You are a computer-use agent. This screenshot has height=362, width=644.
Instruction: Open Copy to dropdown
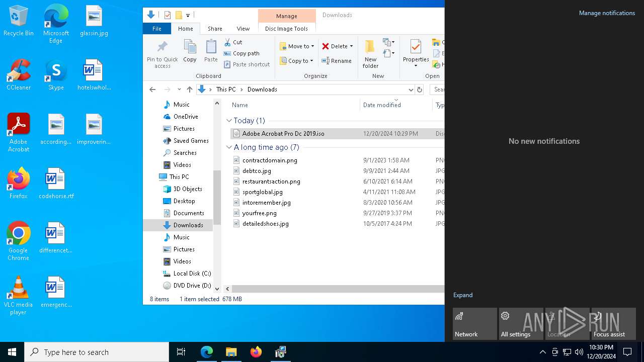point(297,61)
